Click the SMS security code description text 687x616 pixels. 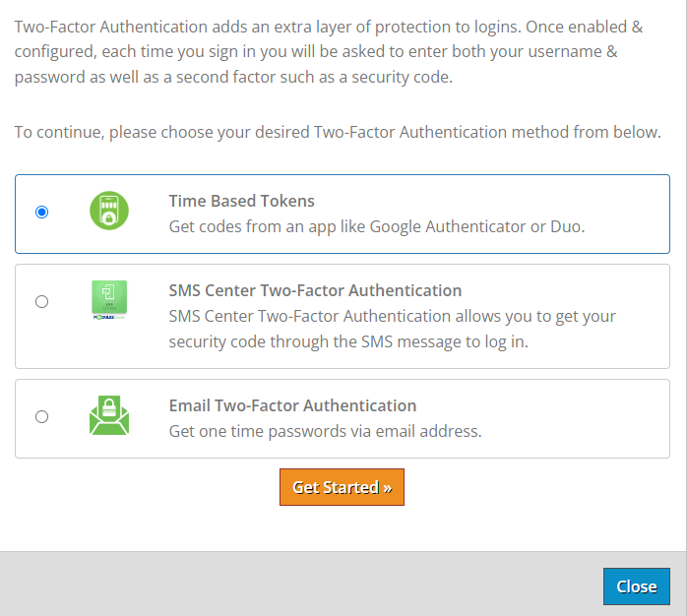(x=392, y=327)
